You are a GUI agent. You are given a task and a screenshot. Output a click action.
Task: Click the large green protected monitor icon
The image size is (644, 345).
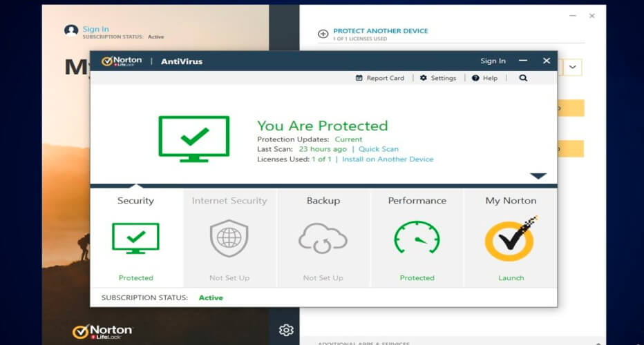[x=194, y=139]
